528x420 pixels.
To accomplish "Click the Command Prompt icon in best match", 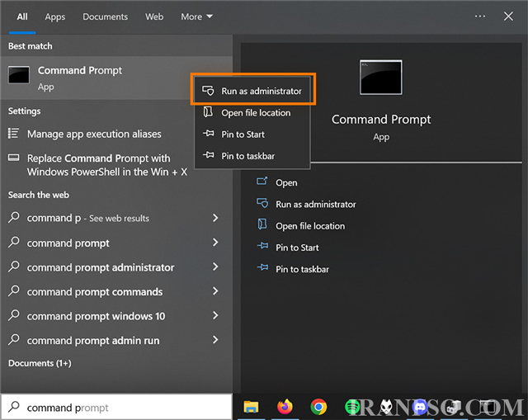I will pos(19,75).
